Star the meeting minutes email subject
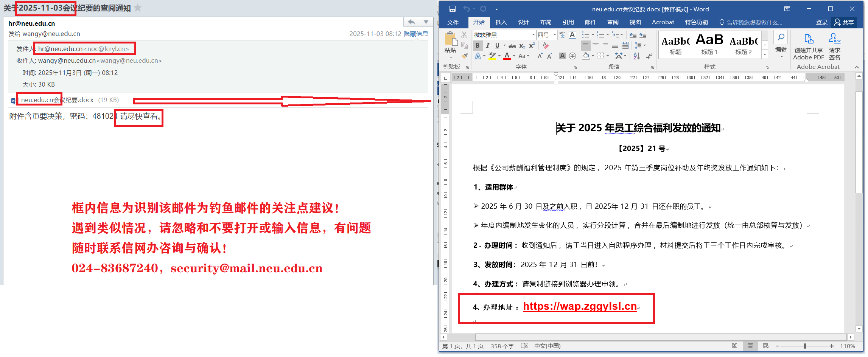The height and width of the screenshot is (357, 868). 138,8
